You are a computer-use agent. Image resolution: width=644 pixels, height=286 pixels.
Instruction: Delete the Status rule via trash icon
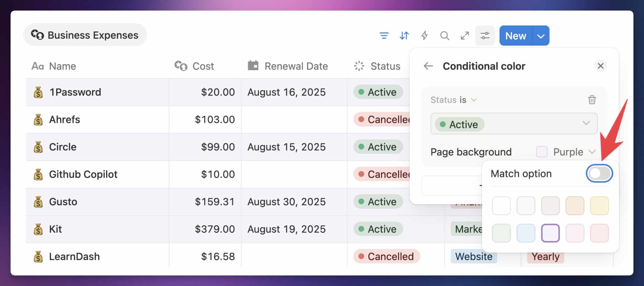point(592,100)
